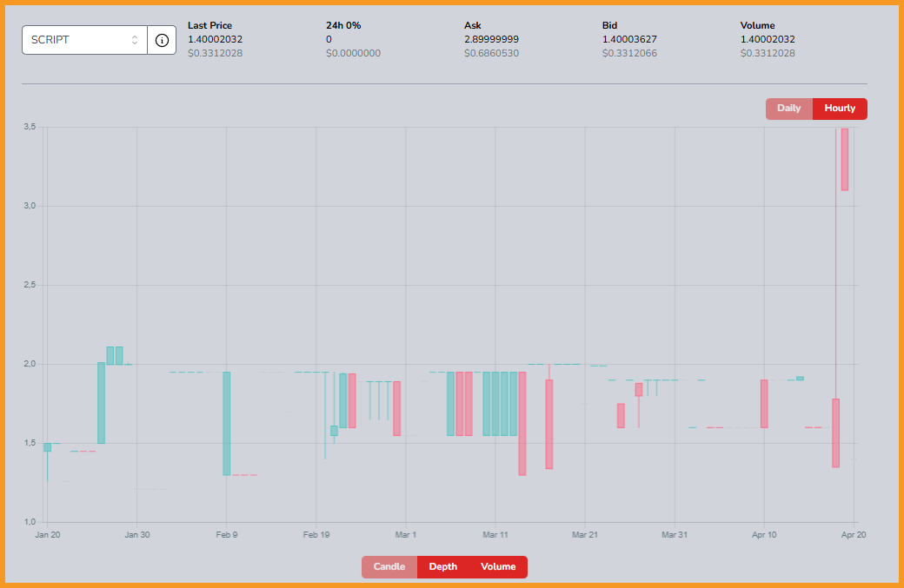Click the Mar 21 x-axis label

[x=585, y=534]
